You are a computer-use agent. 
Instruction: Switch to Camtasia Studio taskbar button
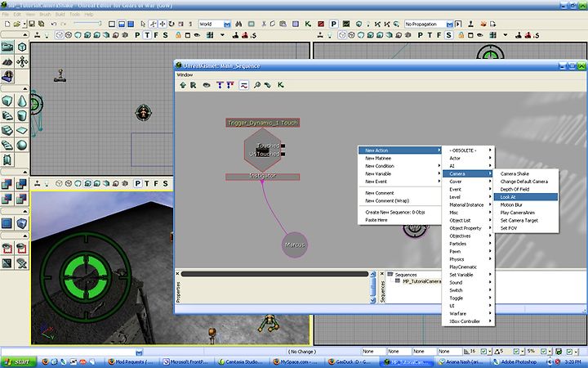(x=241, y=362)
